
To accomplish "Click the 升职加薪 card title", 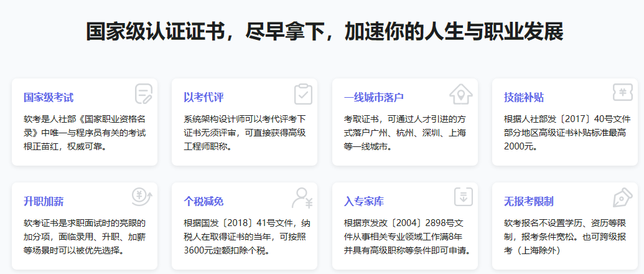I will (x=44, y=202).
